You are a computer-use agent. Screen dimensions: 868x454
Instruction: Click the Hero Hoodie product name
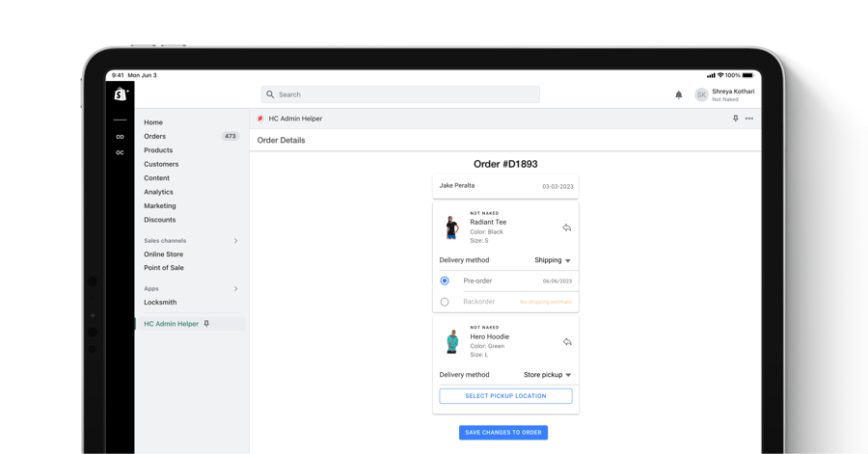tap(489, 336)
